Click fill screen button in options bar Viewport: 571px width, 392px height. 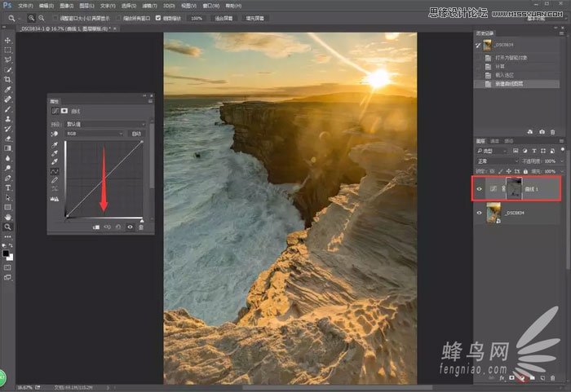(255, 18)
